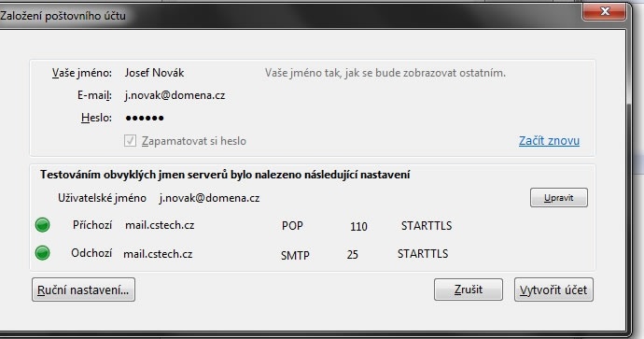Click the Upravit edit button

point(558,198)
